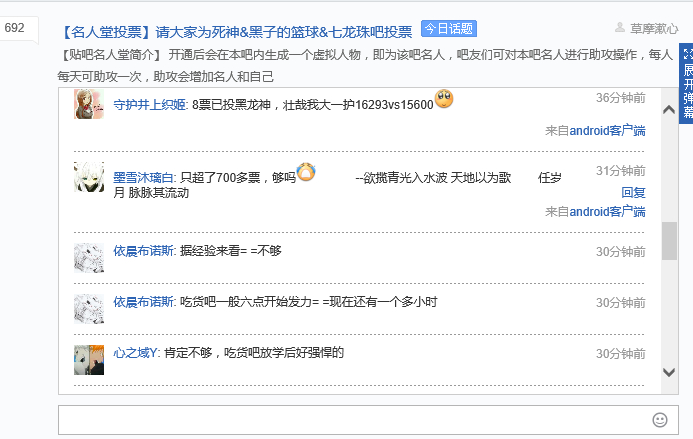Open avatar beside '据经验来看= =不够' comment

pos(89,258)
